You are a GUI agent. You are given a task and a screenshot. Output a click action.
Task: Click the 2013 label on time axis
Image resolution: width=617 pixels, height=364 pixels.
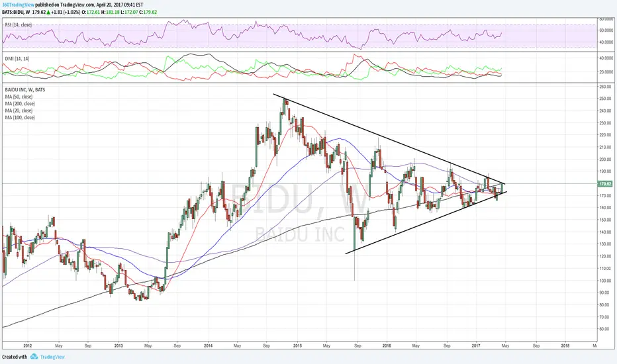[x=119, y=346]
